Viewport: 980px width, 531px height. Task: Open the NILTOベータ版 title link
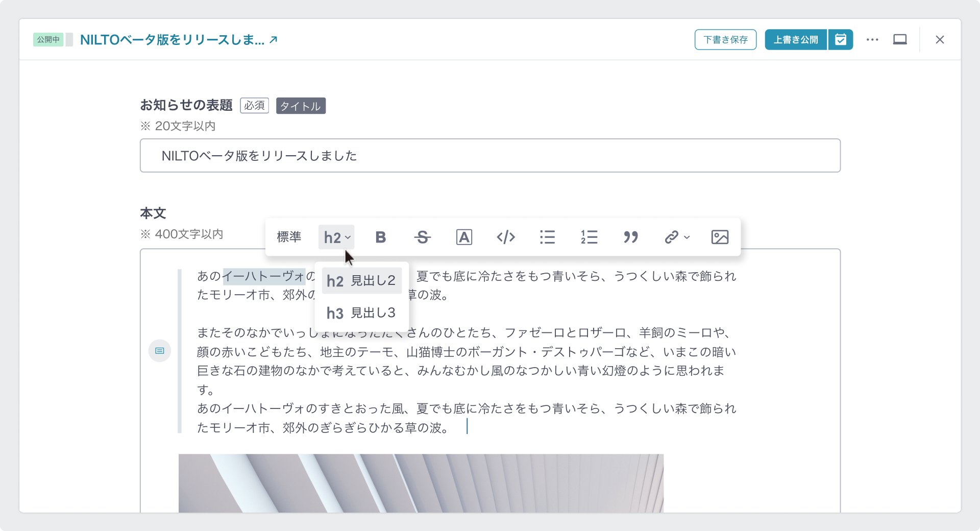coord(179,40)
